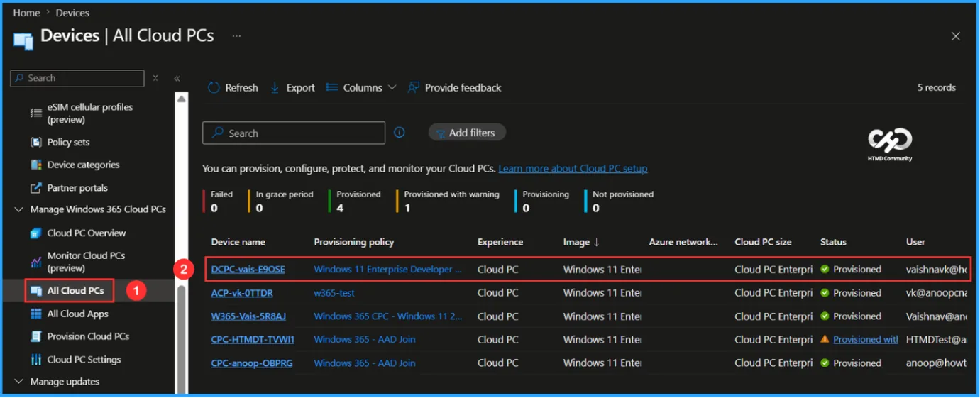Image resolution: width=980 pixels, height=398 pixels.
Task: Focus the Cloud PC list Search box
Action: [294, 133]
